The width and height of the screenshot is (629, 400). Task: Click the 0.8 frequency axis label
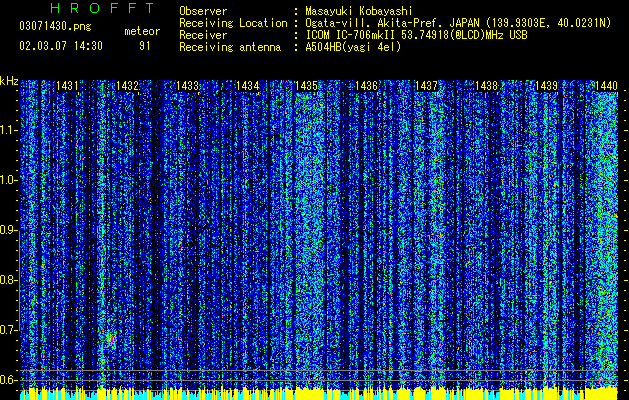pyautogui.click(x=8, y=280)
